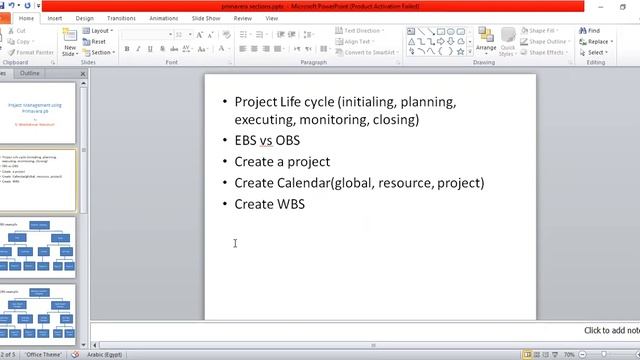Switch to the Design tab
Screen dimensions: 640x360
(x=84, y=18)
